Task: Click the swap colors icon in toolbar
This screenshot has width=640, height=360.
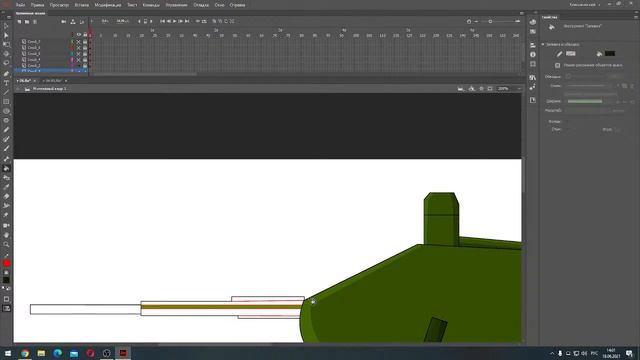Action: (x=9, y=289)
